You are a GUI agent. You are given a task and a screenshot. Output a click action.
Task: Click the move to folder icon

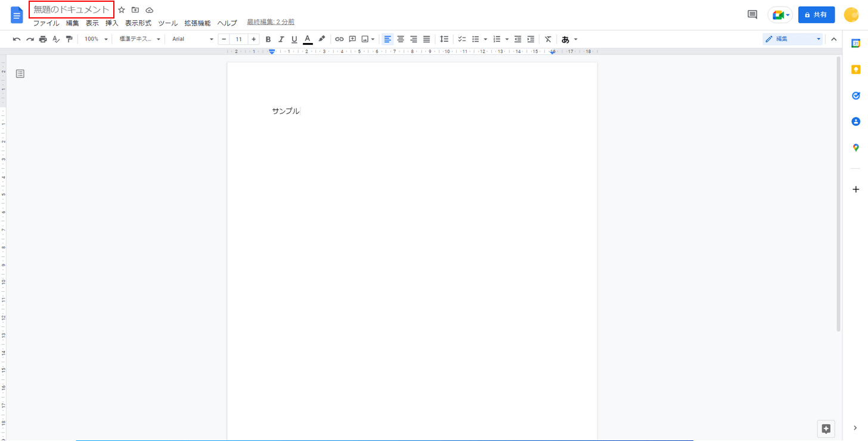click(x=135, y=10)
